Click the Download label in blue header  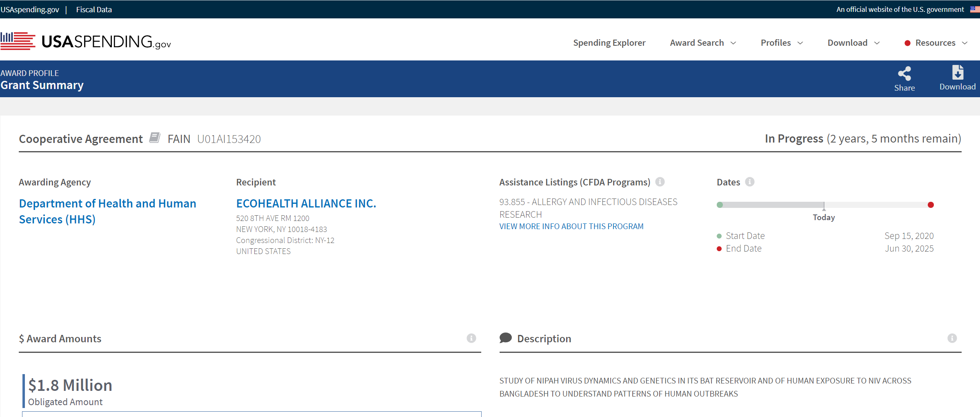coord(958,87)
